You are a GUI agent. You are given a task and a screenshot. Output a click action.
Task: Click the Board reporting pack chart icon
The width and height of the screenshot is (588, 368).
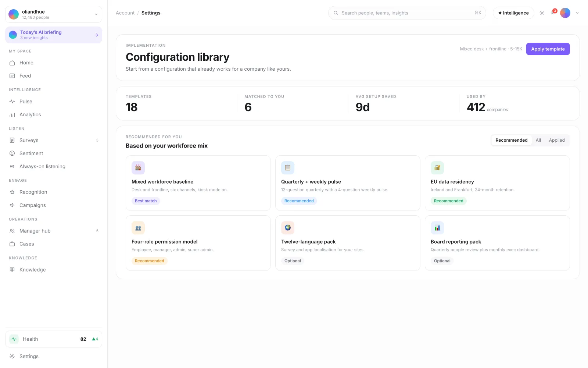[x=437, y=228]
